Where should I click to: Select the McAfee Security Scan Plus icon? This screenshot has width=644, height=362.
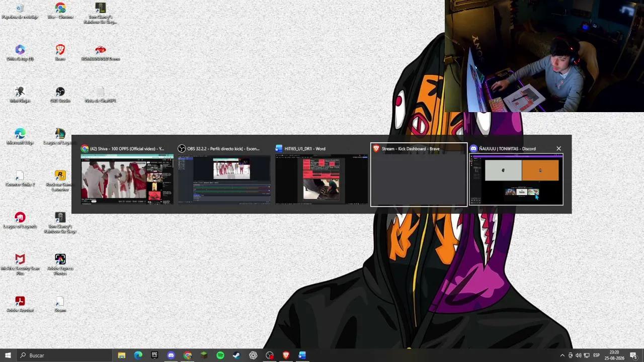[20, 264]
